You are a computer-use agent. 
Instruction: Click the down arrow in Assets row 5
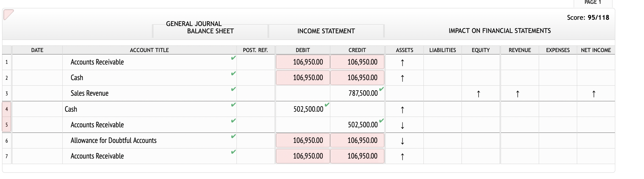coord(402,125)
